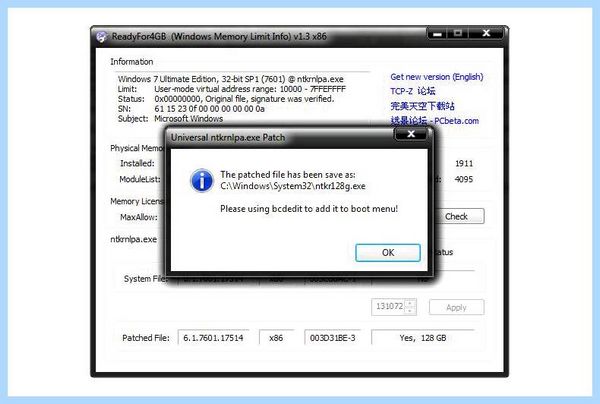
Task: Click the value 1911
Action: coord(464,164)
